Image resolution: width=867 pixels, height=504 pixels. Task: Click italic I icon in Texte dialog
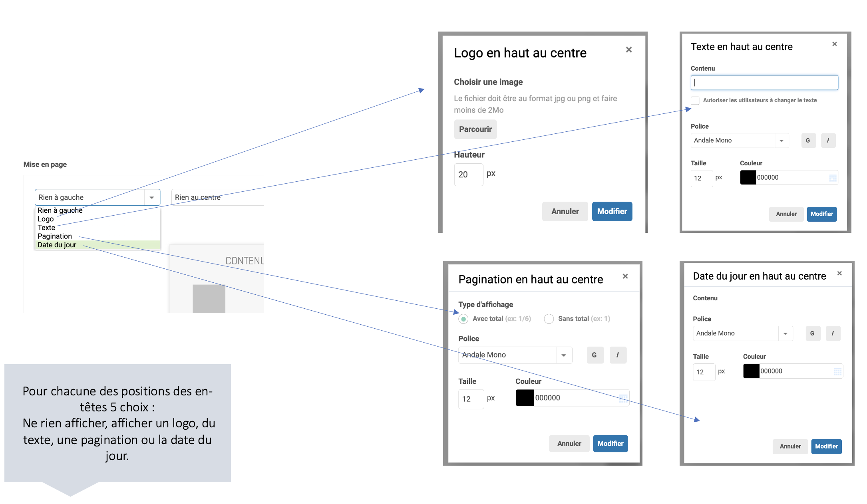[x=828, y=141]
